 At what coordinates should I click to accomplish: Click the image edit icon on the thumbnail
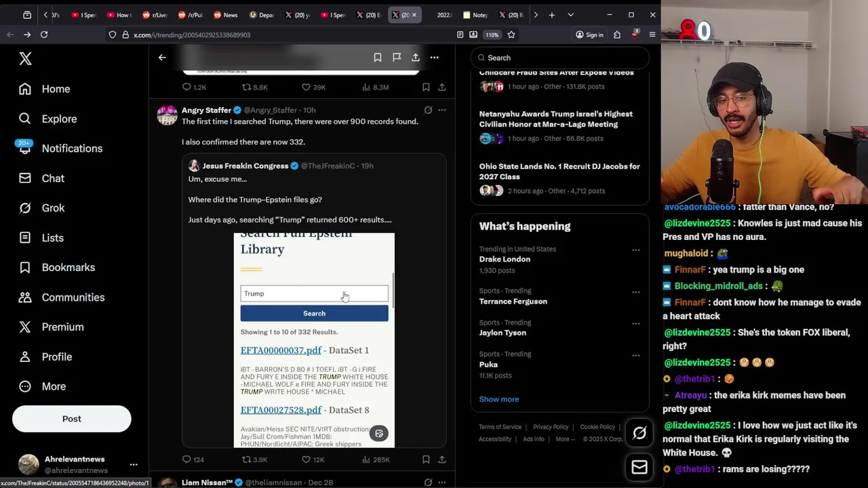tap(379, 434)
